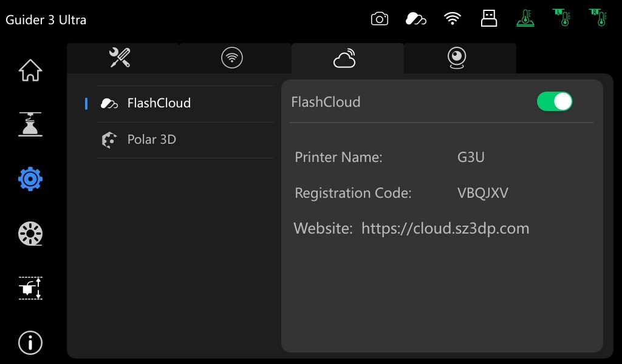Select Polar 3D in the cloud list
622x364 pixels.
[185, 140]
